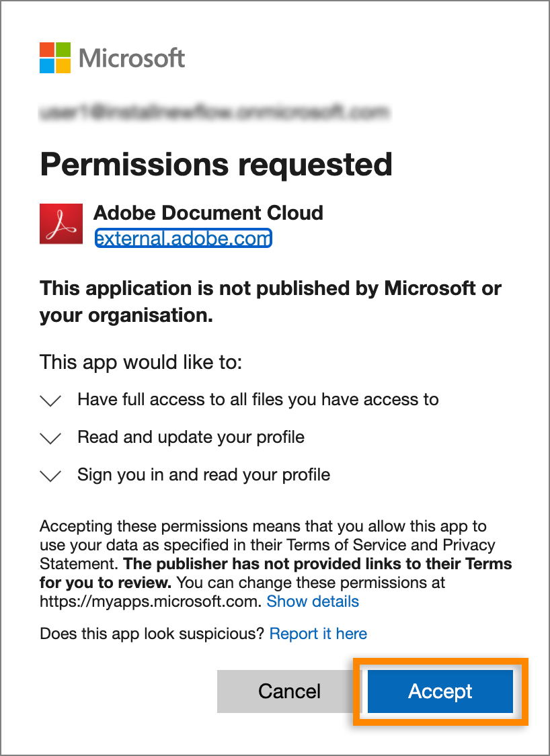
Task: Expand the 'Sign you in' permission chevron
Action: (x=51, y=476)
